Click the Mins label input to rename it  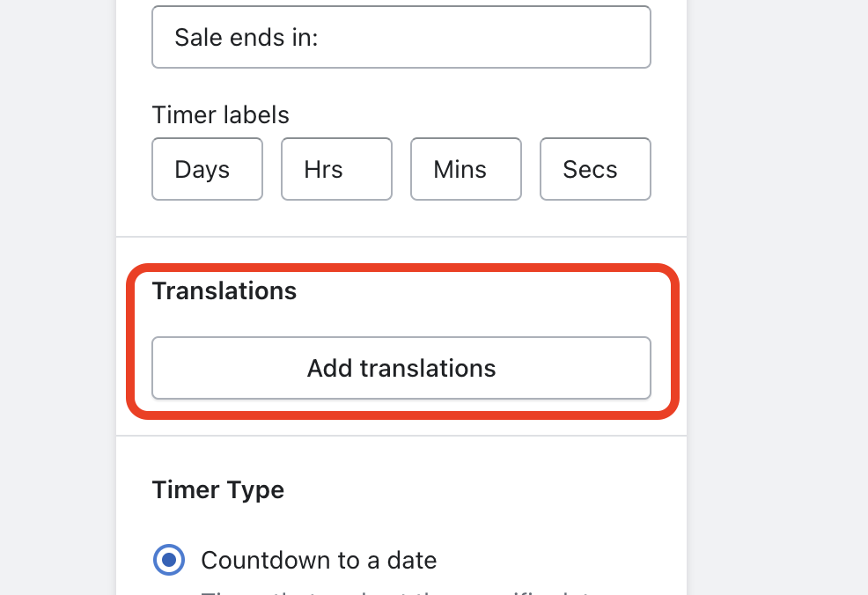[466, 169]
